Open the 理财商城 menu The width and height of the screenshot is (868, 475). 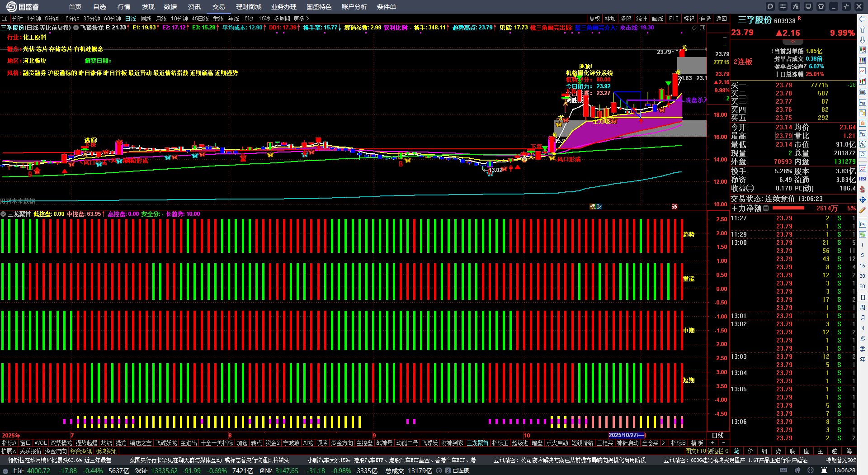[x=249, y=7]
